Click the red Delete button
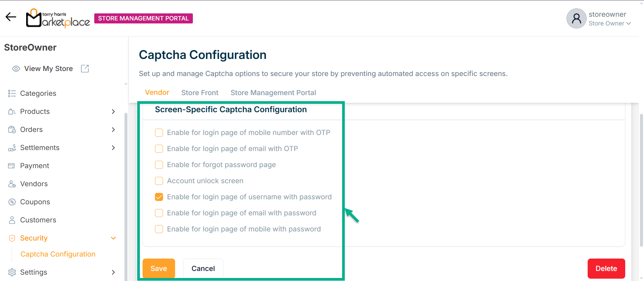644x281 pixels. coord(606,269)
